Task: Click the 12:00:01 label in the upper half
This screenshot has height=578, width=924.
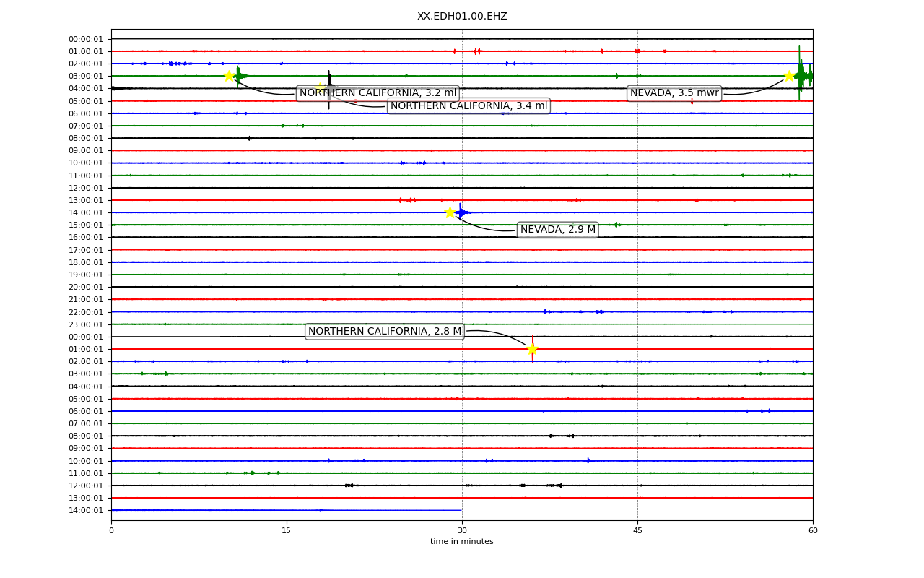Action: click(x=86, y=188)
